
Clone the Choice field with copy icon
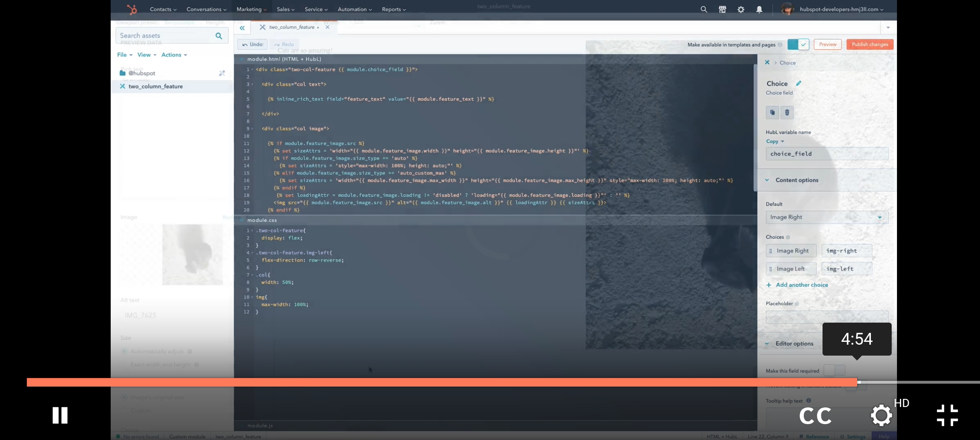[772, 112]
